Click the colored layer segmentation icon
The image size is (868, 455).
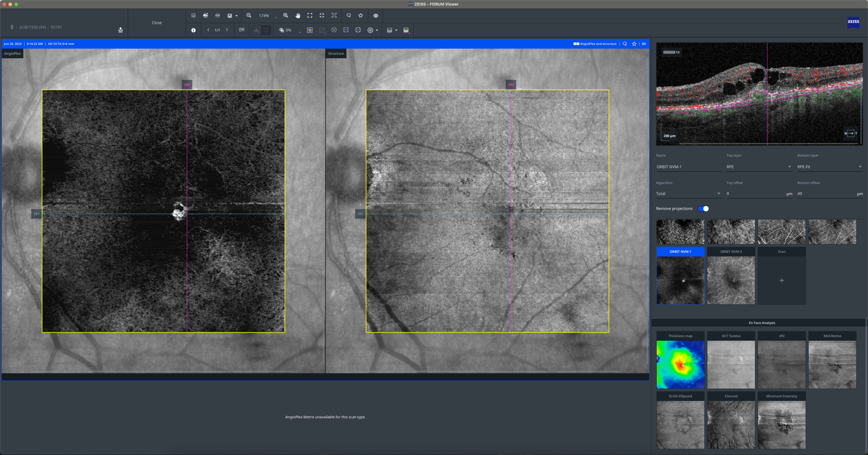(406, 30)
